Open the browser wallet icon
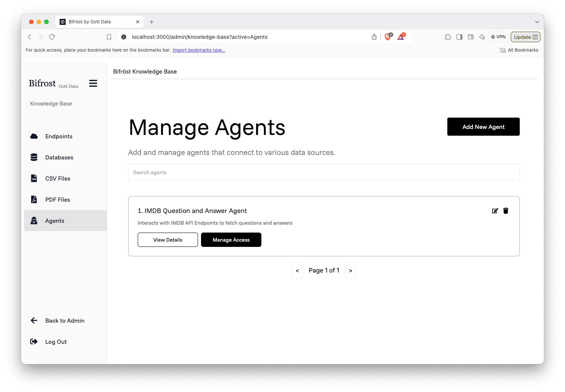 click(x=470, y=37)
